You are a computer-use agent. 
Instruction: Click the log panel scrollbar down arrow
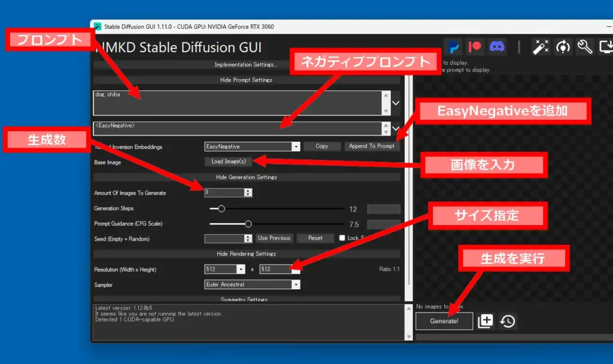coord(409,336)
